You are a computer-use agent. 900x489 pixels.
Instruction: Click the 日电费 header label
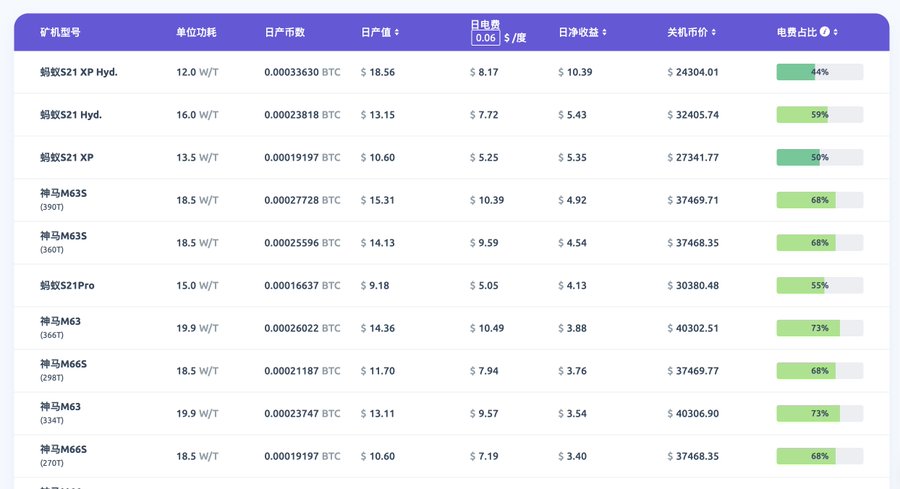tap(485, 25)
